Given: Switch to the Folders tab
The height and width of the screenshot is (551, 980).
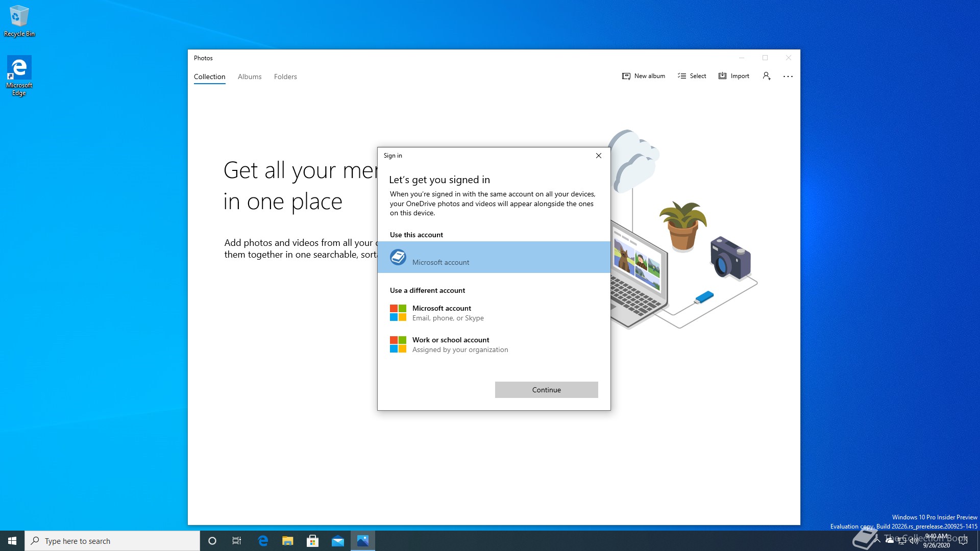Looking at the screenshot, I should [x=285, y=77].
